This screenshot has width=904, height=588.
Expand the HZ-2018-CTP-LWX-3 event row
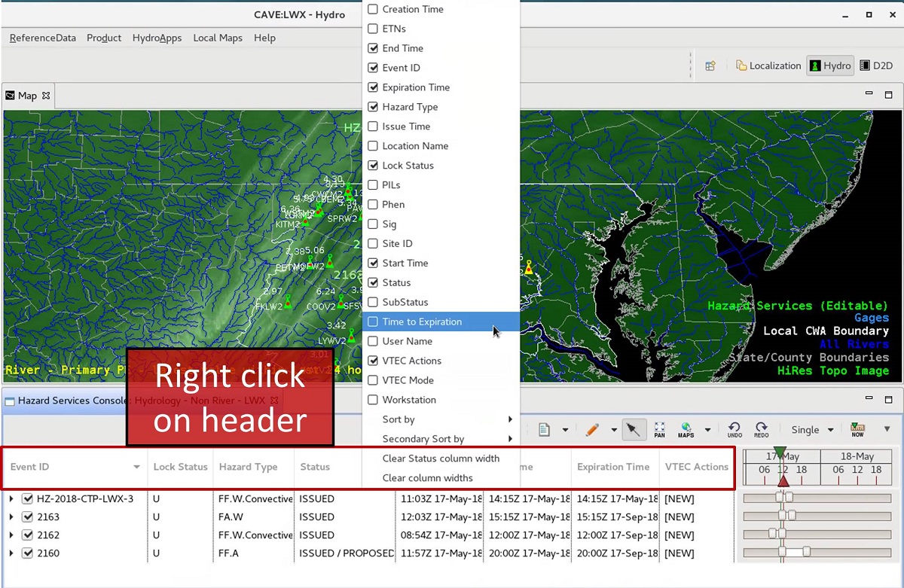coord(11,498)
